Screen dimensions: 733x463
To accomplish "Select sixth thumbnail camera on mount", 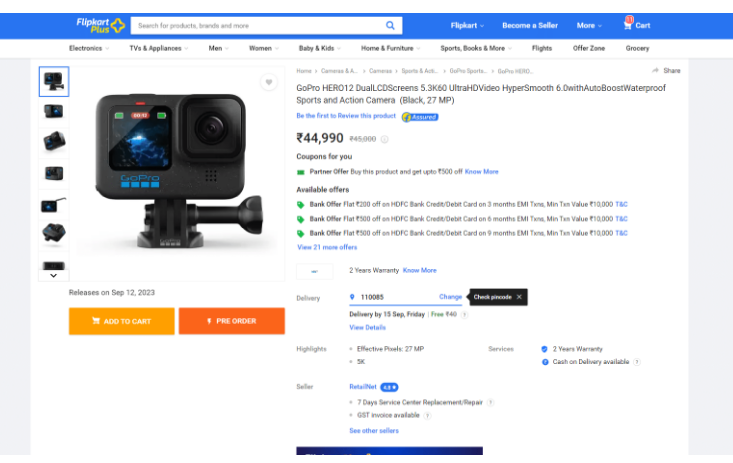I will [54, 234].
